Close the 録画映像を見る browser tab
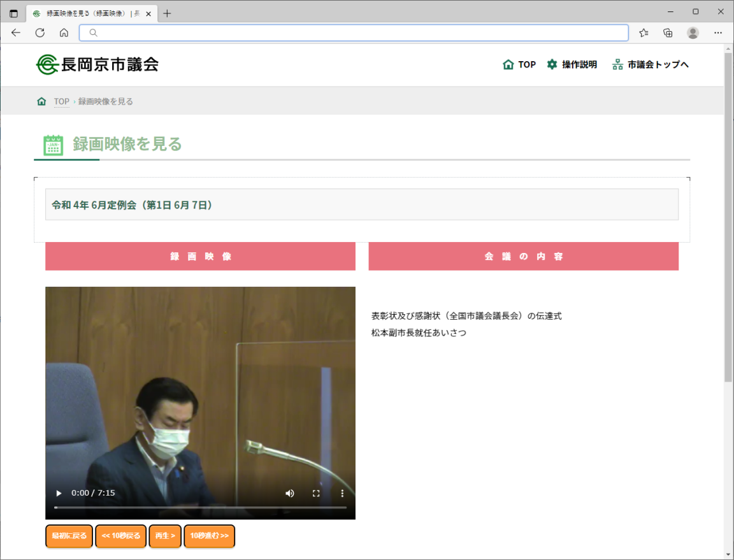 (x=148, y=13)
